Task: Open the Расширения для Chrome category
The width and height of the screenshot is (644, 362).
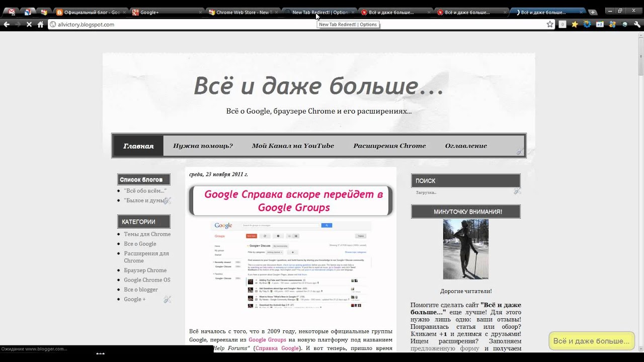Action: pos(146,257)
